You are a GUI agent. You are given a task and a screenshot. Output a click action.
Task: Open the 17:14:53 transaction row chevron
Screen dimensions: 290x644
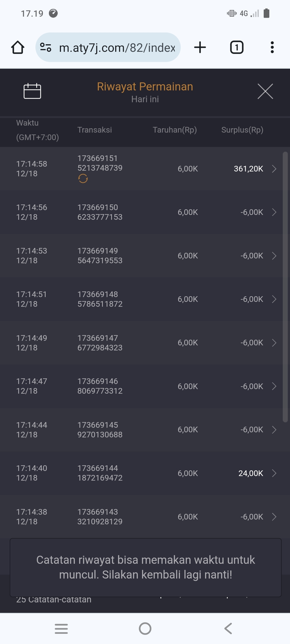274,256
